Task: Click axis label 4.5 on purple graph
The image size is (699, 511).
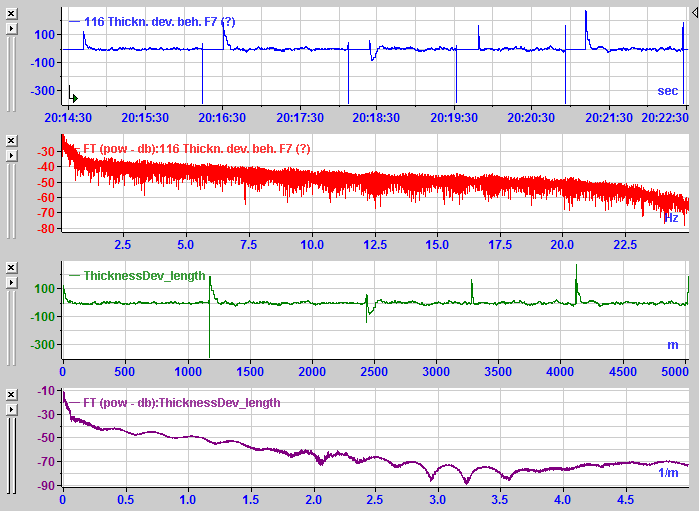Action: tap(625, 499)
